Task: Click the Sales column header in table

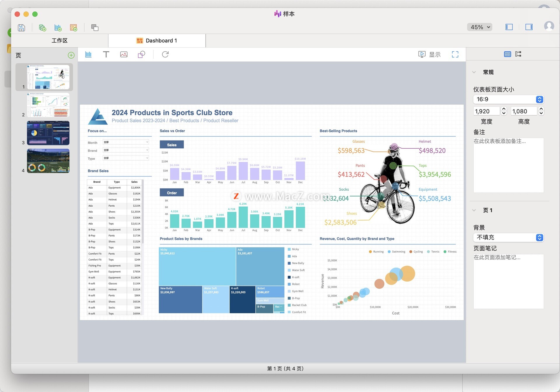Action: 134,182
